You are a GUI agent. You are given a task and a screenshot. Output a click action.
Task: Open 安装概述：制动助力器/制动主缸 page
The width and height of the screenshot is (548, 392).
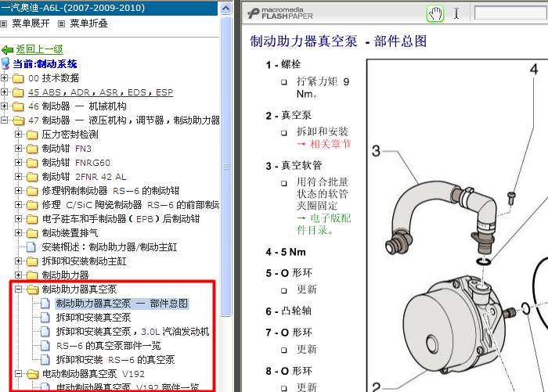click(x=110, y=247)
